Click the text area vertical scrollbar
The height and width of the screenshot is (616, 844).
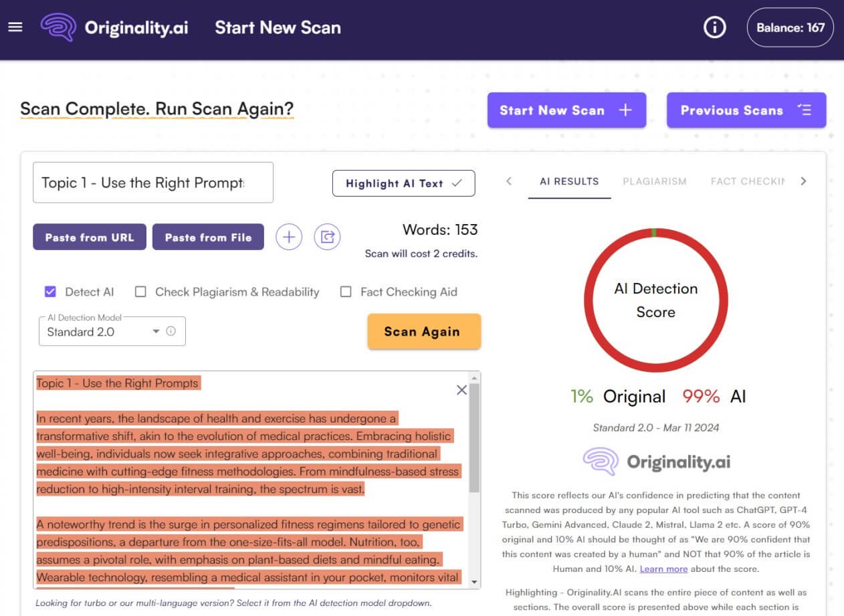[x=474, y=441]
